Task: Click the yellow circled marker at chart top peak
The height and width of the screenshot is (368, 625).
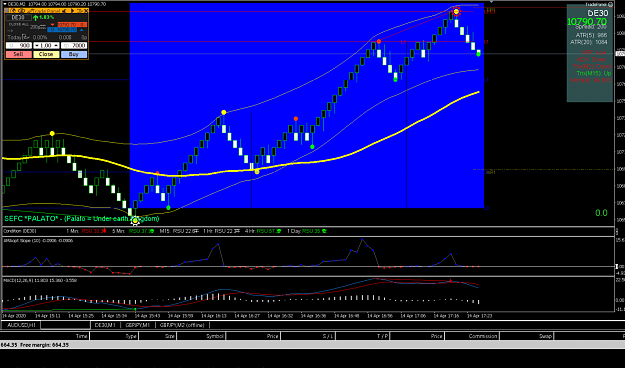Action: point(456,12)
